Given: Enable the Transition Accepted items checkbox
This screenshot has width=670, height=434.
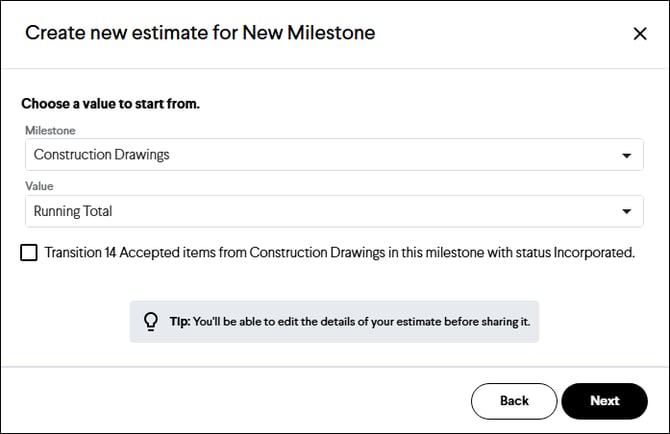Looking at the screenshot, I should click(x=29, y=253).
